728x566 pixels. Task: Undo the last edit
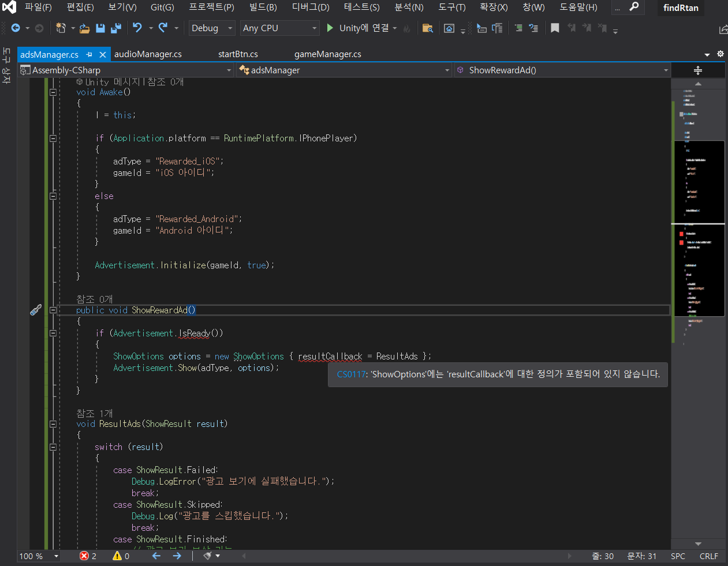coord(137,28)
